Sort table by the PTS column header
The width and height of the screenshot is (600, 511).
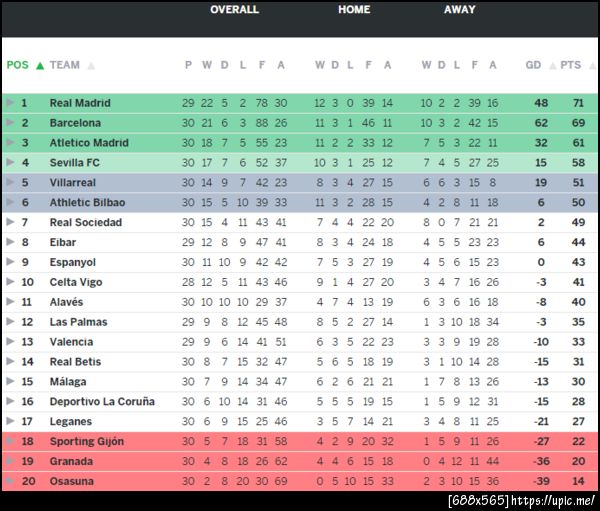[x=570, y=66]
